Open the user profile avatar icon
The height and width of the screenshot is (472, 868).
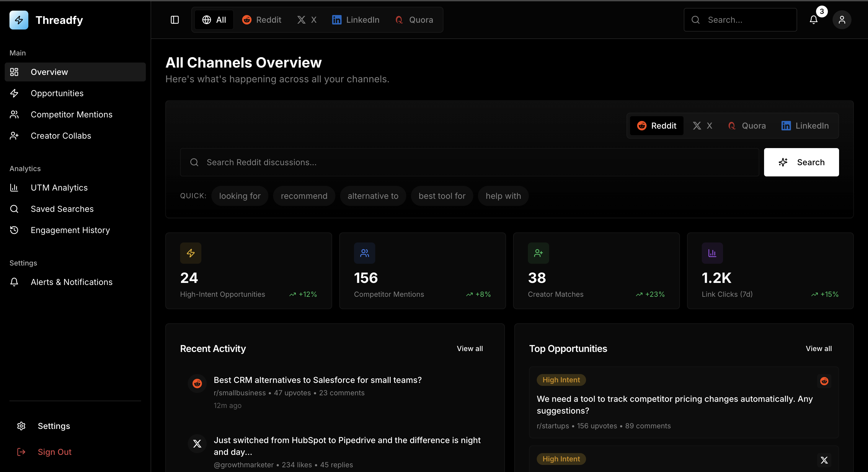point(842,20)
